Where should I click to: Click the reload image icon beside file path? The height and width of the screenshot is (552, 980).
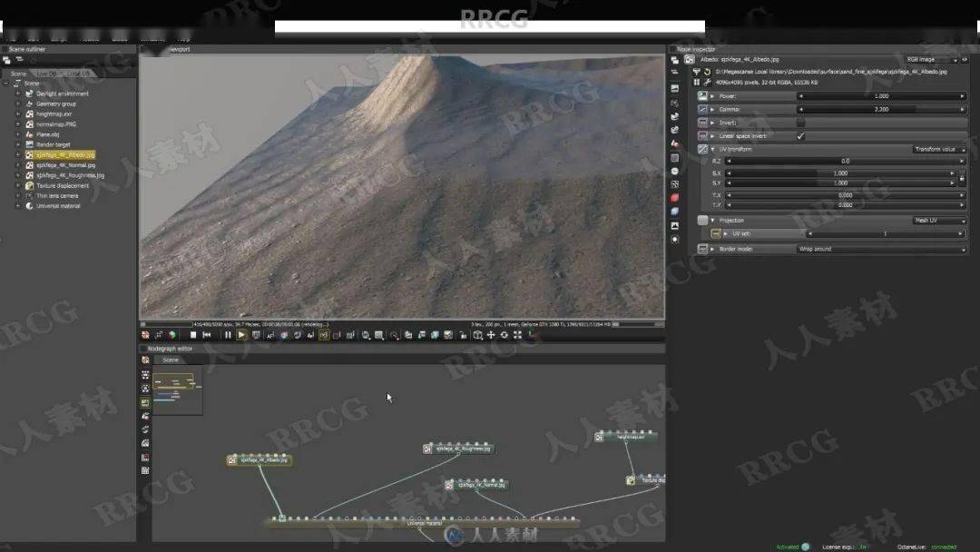(x=707, y=71)
